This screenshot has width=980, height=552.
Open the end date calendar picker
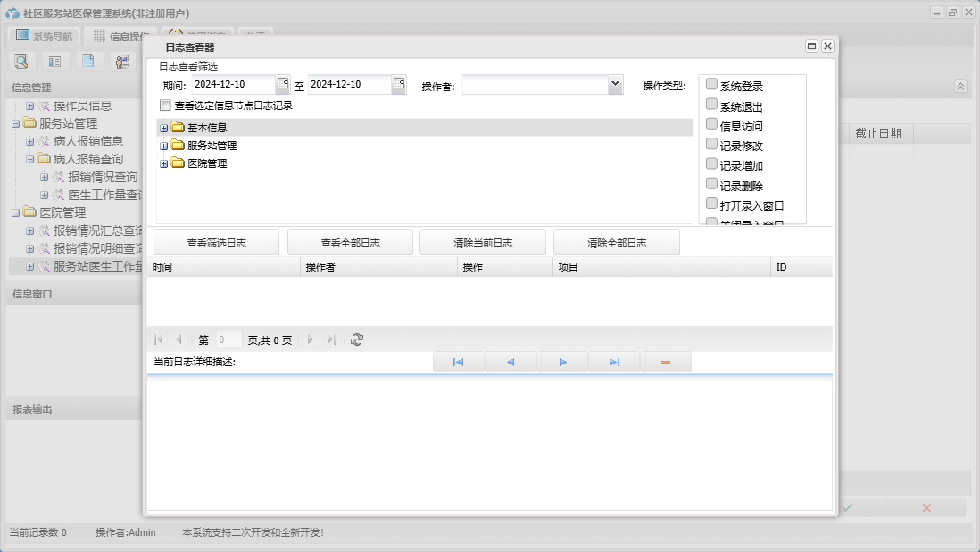399,85
